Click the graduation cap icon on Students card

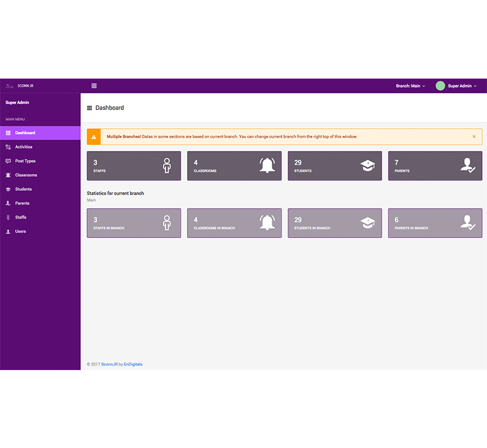367,166
